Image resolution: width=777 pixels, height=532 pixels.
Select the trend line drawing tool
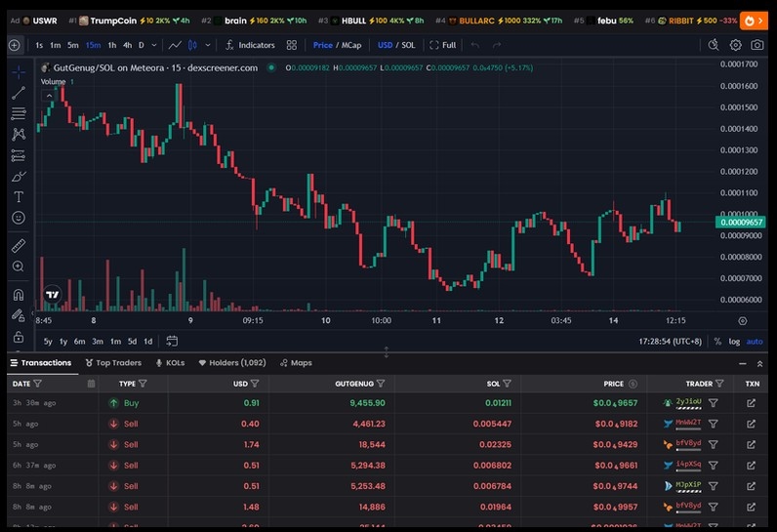tap(19, 93)
